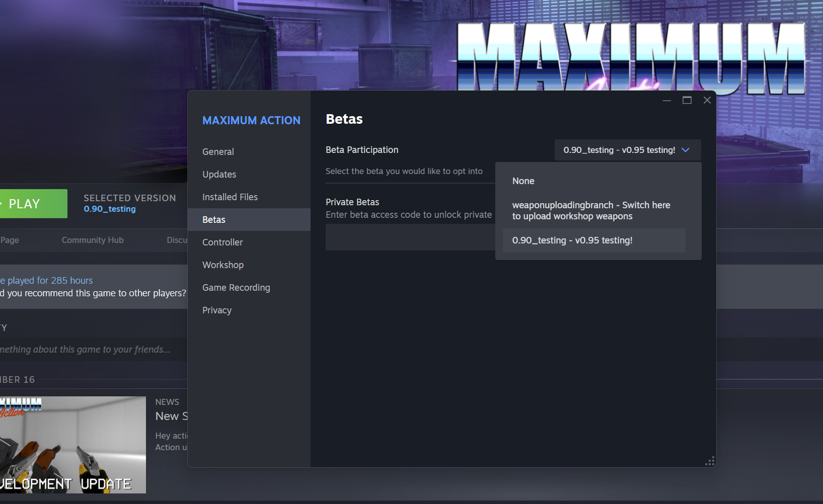Click the resize grip of properties window
Screen dimensions: 823x504
pyautogui.click(x=710, y=462)
